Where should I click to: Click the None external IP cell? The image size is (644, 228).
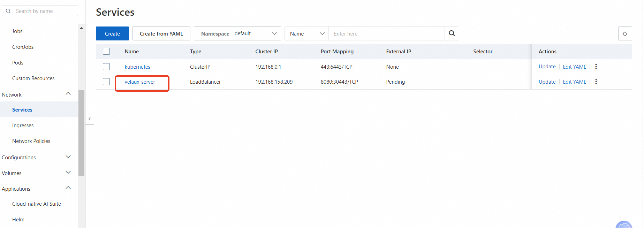pos(392,67)
